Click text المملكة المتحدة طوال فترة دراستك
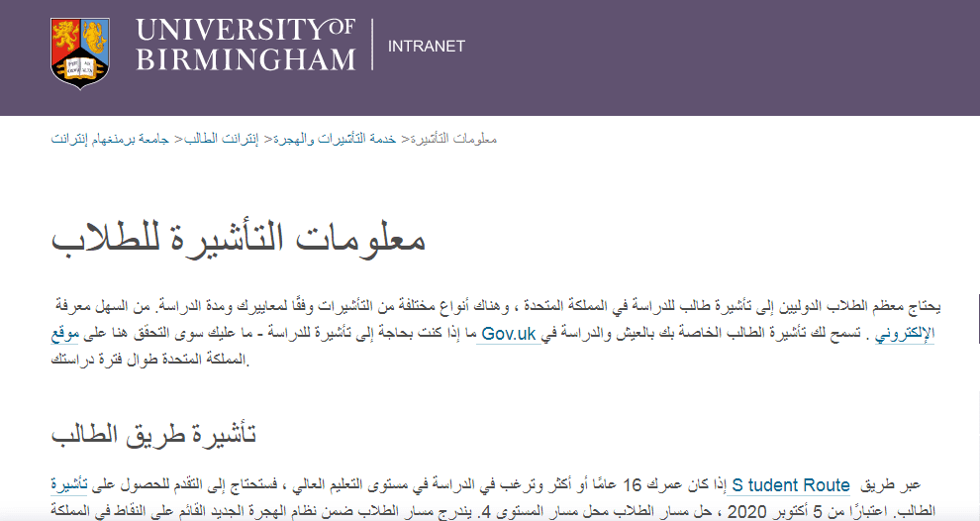The height and width of the screenshot is (521, 980). pos(150,361)
